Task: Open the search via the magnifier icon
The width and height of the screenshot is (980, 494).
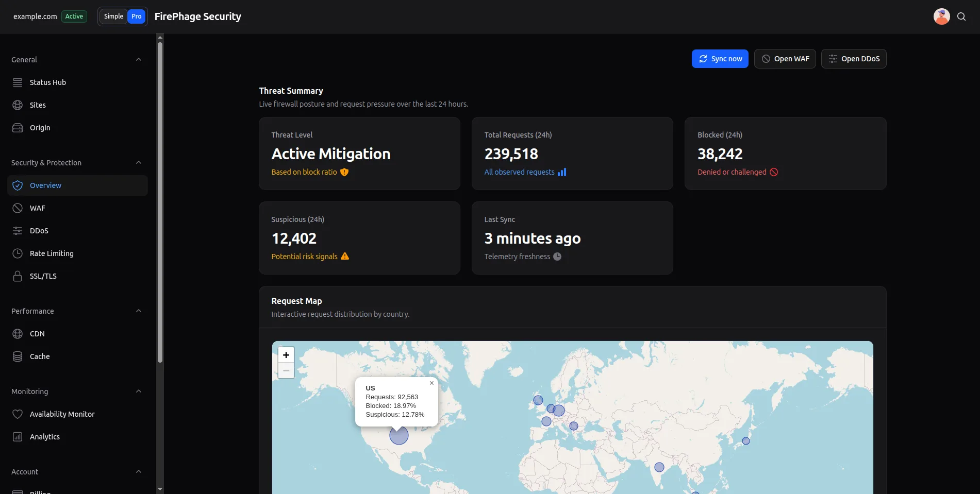Action: (961, 16)
